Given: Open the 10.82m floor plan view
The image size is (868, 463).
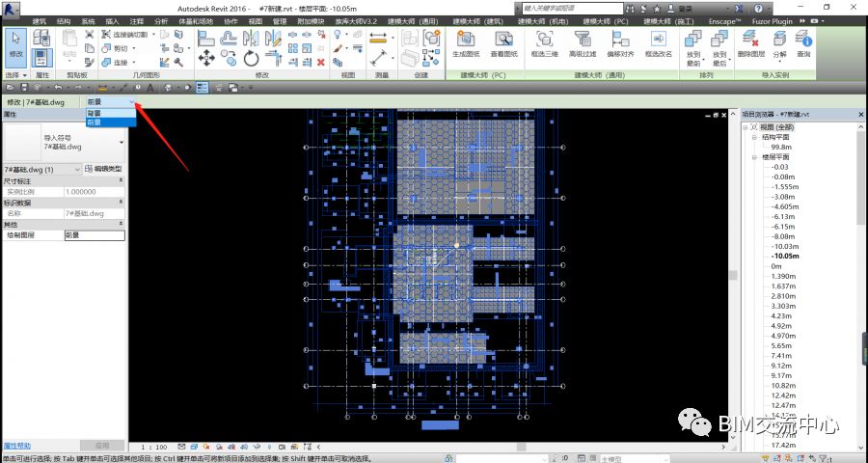Looking at the screenshot, I should [783, 386].
